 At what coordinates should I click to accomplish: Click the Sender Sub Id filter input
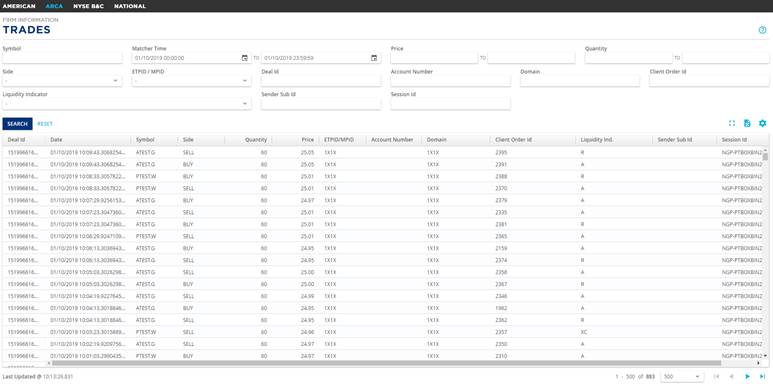click(321, 104)
